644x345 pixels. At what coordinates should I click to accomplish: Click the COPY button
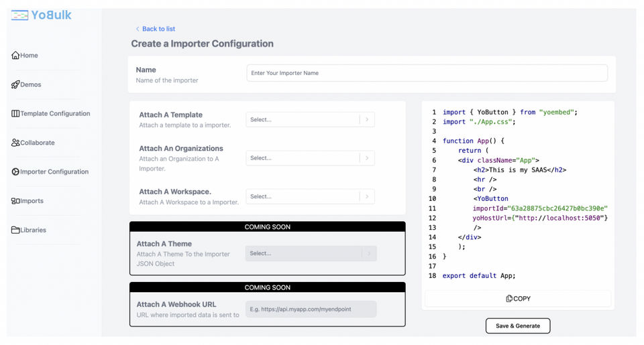(518, 299)
